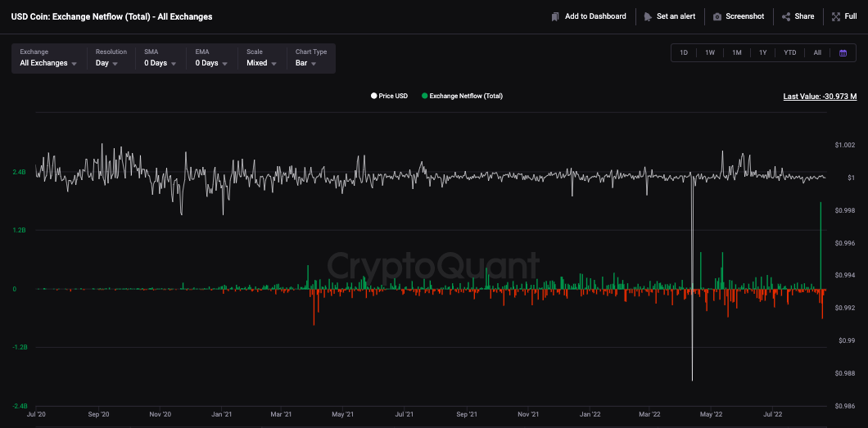Open the calendar date range picker icon
Image resolution: width=868 pixels, height=428 pixels.
(x=843, y=52)
